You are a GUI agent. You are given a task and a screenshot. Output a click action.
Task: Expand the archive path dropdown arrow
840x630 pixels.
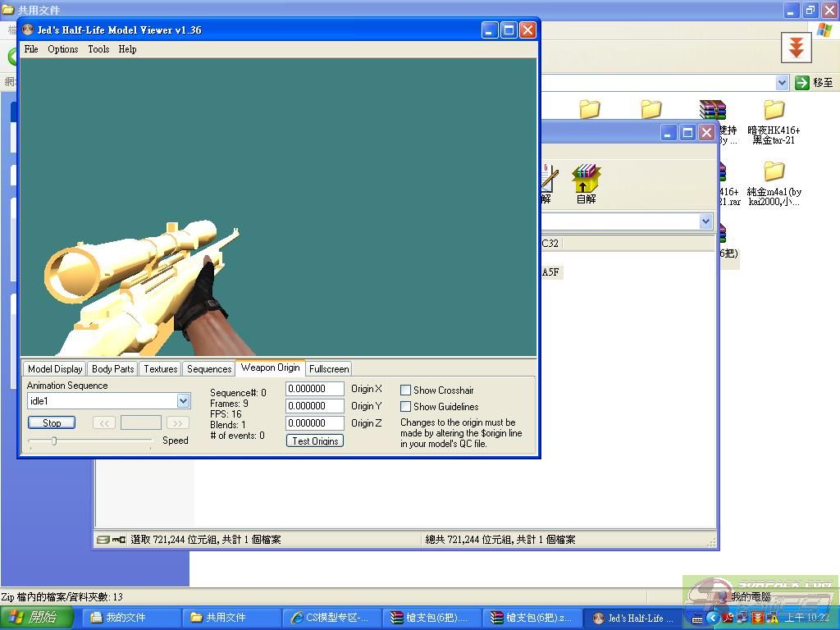(x=705, y=221)
